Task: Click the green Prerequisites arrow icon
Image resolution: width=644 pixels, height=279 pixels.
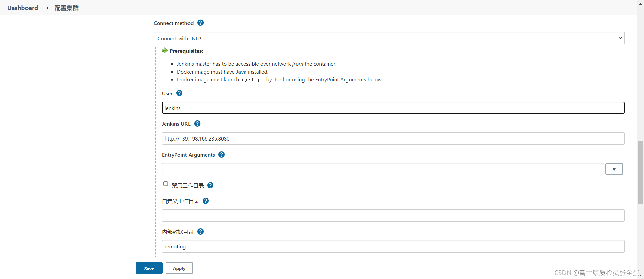Action: 165,50
